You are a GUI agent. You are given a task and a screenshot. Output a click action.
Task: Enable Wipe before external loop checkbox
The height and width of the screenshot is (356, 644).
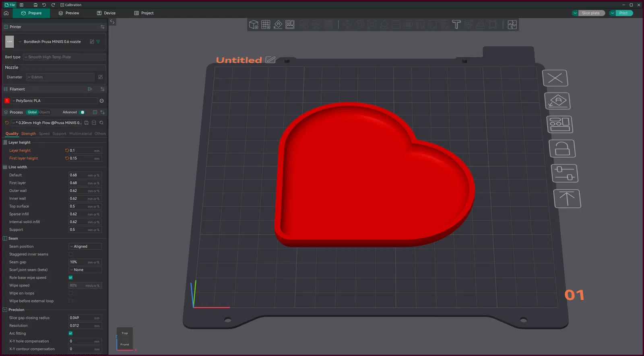coord(71,301)
